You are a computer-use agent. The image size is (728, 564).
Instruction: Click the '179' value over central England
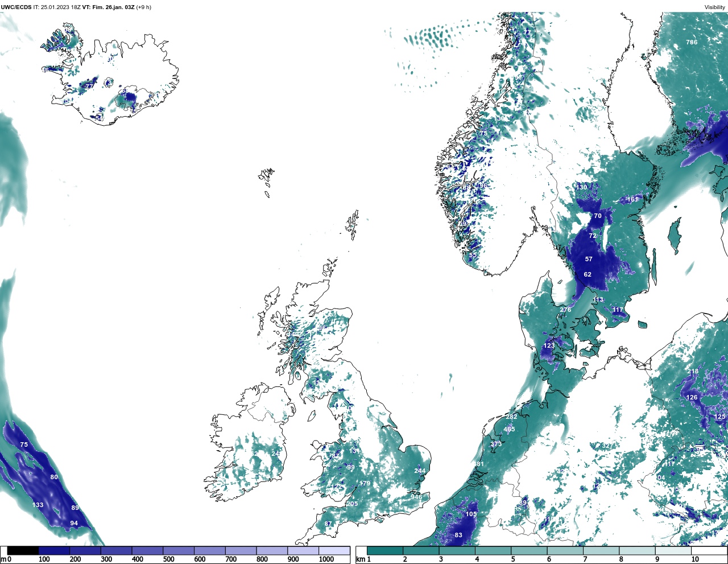pyautogui.click(x=365, y=484)
